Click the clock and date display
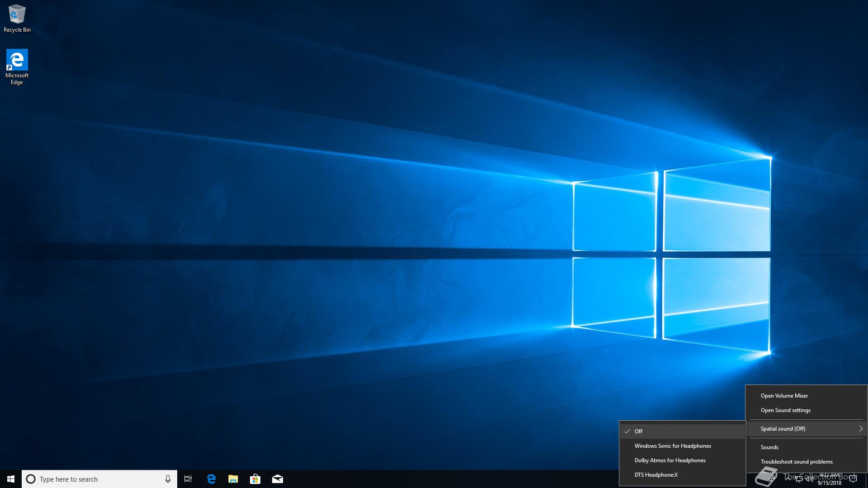Screen dimensions: 868x488 829,479
